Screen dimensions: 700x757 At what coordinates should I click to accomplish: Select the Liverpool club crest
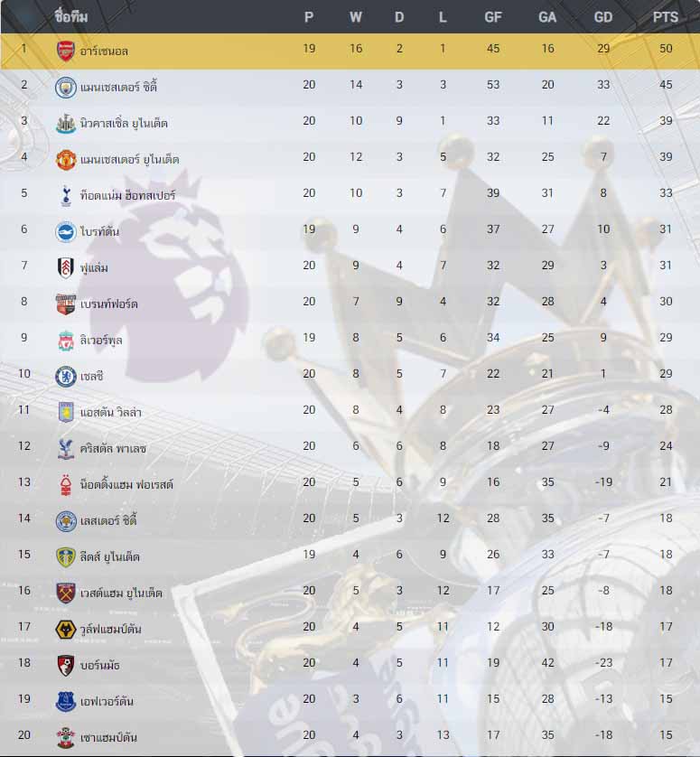pyautogui.click(x=66, y=341)
